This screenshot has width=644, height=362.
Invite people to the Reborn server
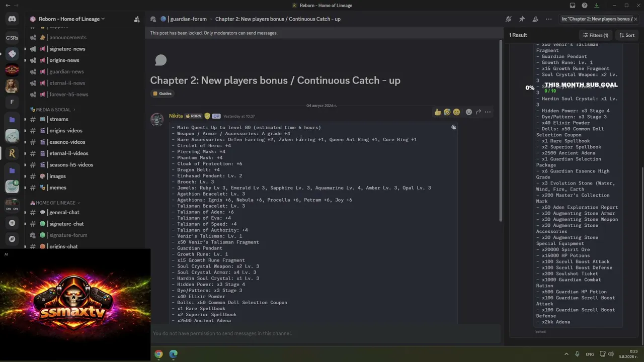[x=137, y=19]
